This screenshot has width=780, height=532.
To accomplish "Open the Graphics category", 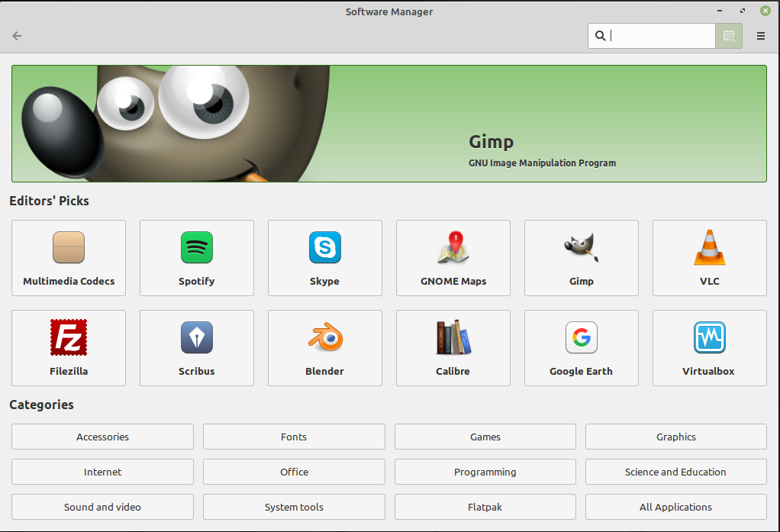I will [x=675, y=437].
